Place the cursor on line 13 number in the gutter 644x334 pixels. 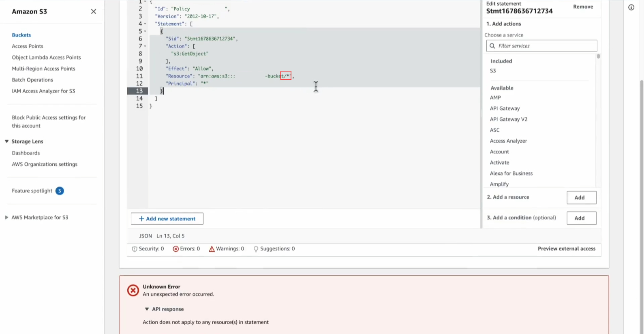click(139, 91)
